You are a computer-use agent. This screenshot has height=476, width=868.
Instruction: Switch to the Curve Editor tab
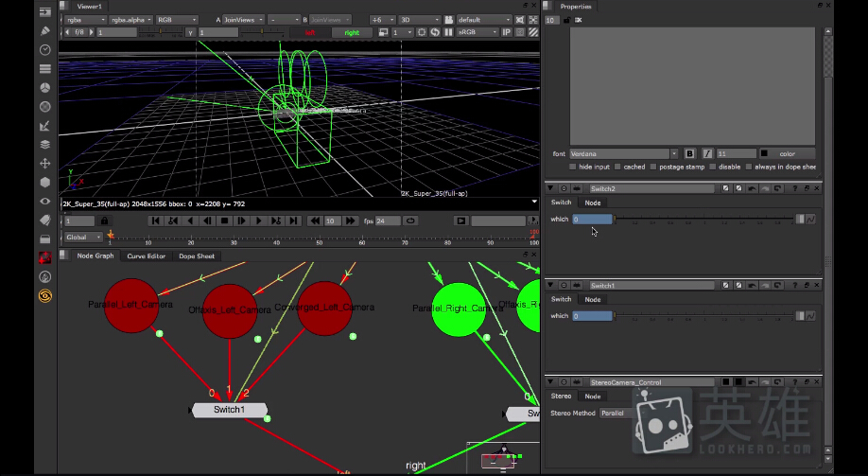146,256
